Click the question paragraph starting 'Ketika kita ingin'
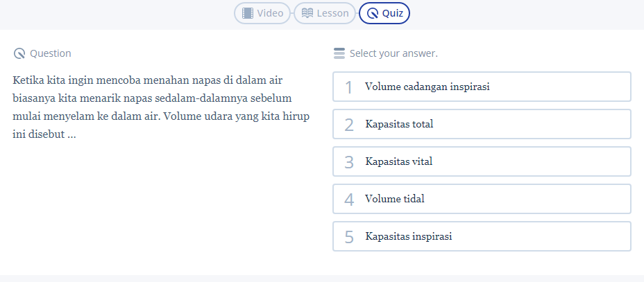Viewport: 644px width, 282px height. (161, 107)
